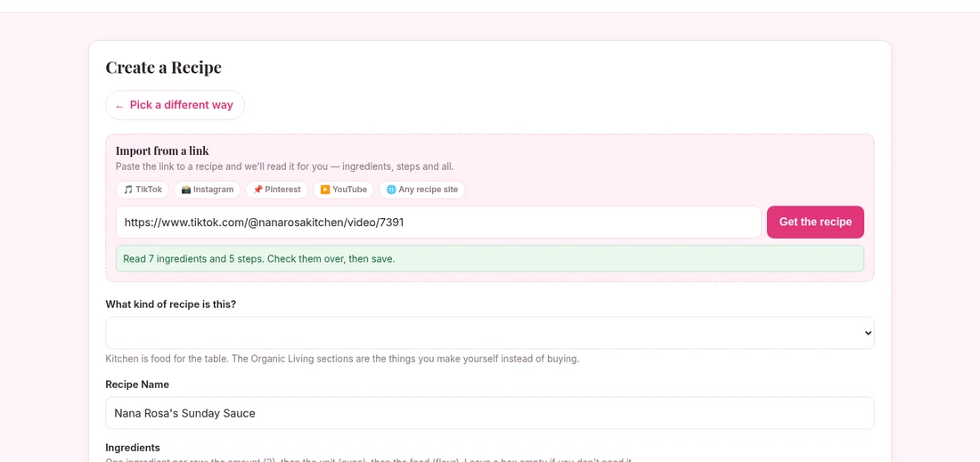Click the Get the recipe button

[815, 223]
